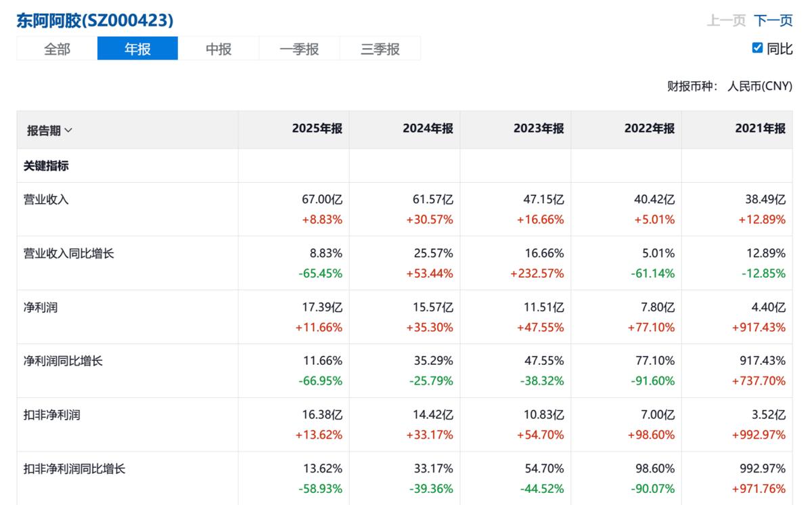The width and height of the screenshot is (812, 505).
Task: Select the 净利润同比增长 row label
Action: pos(63,361)
